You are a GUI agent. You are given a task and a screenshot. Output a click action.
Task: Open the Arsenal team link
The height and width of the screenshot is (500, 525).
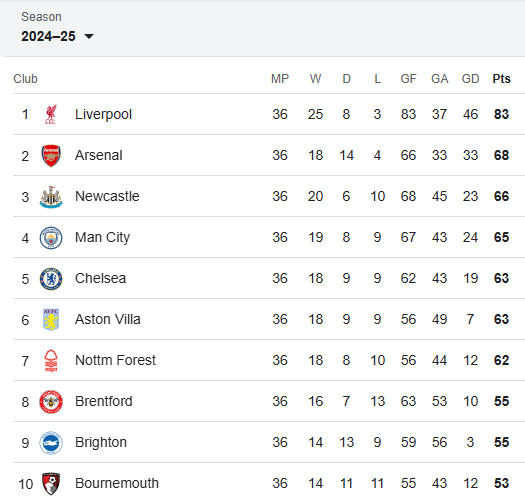[99, 155]
